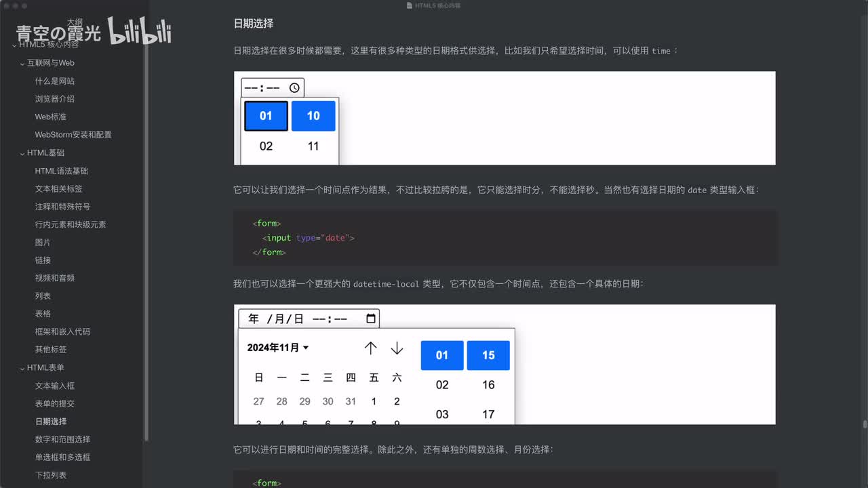Click the time picker hour 02 in datetime popup
This screenshot has width=868, height=488.
(x=442, y=385)
